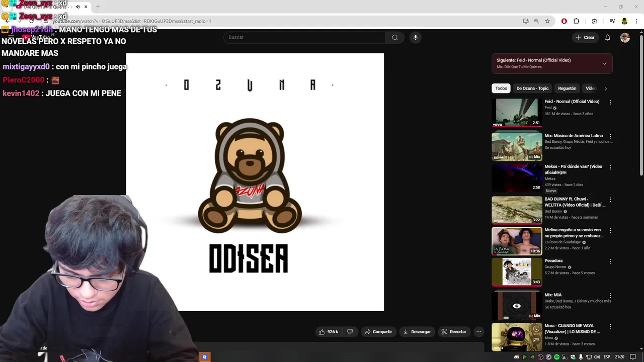Click the Bad Bunny channel name
The width and height of the screenshot is (644, 362).
point(553,211)
